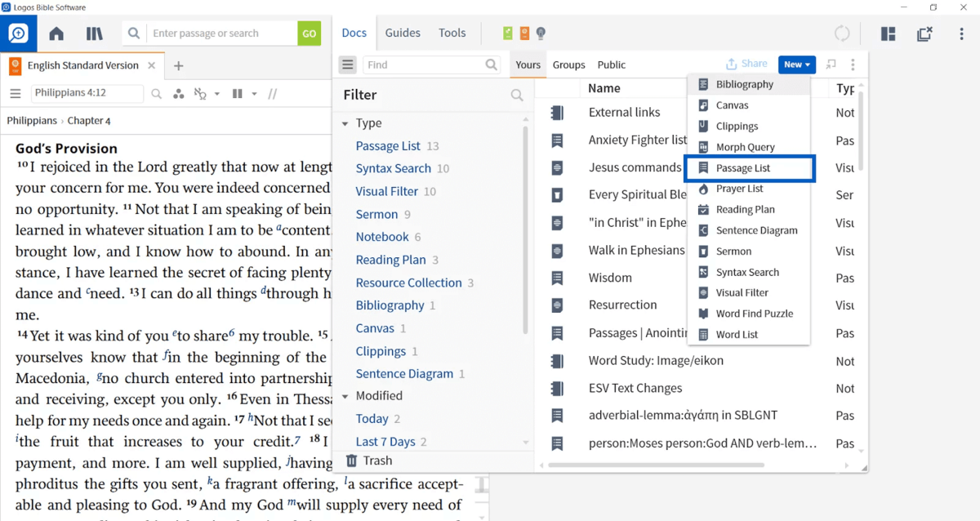980x521 pixels.
Task: Filter by Syntax Search type
Action: [x=393, y=168]
